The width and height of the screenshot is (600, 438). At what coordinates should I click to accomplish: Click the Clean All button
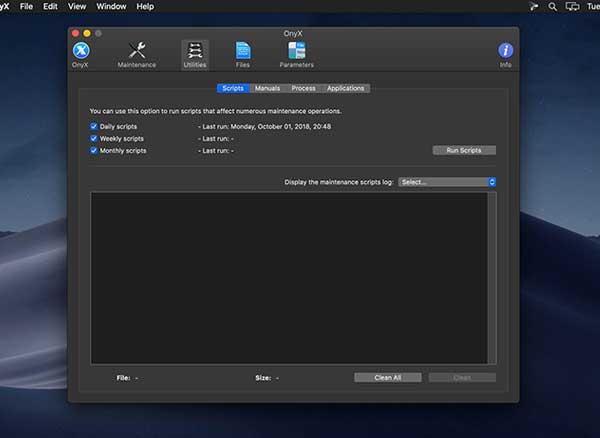pos(388,378)
